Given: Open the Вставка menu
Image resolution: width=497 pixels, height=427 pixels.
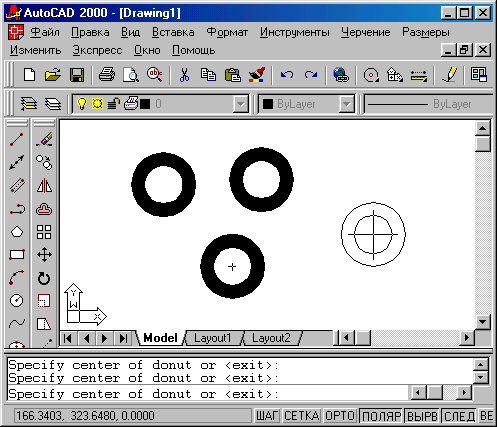Looking at the screenshot, I should 173,32.
